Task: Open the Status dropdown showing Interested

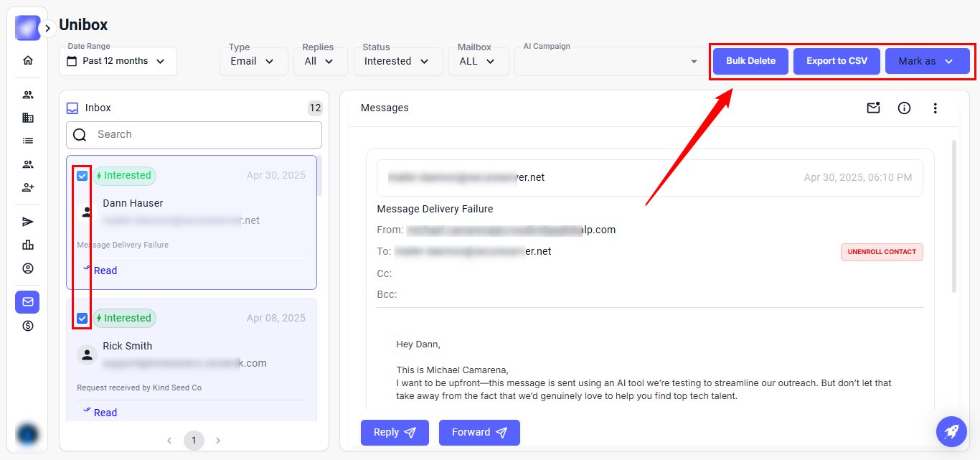Action: click(x=397, y=62)
